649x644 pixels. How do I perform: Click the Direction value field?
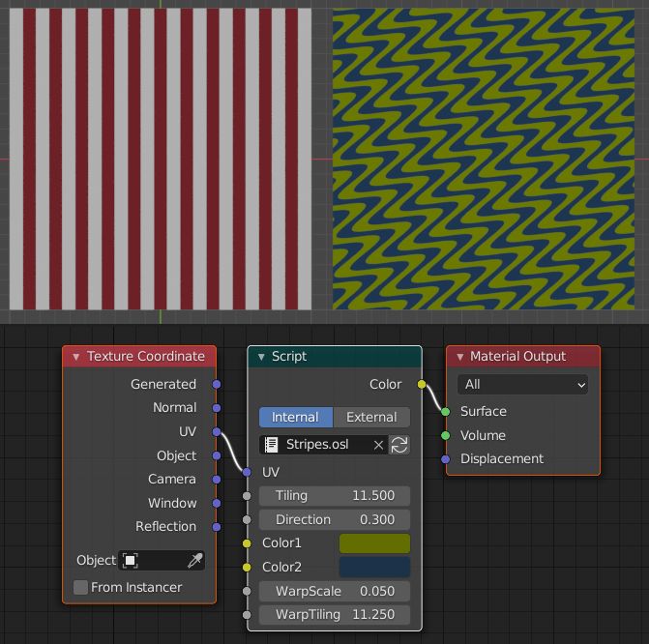[335, 520]
